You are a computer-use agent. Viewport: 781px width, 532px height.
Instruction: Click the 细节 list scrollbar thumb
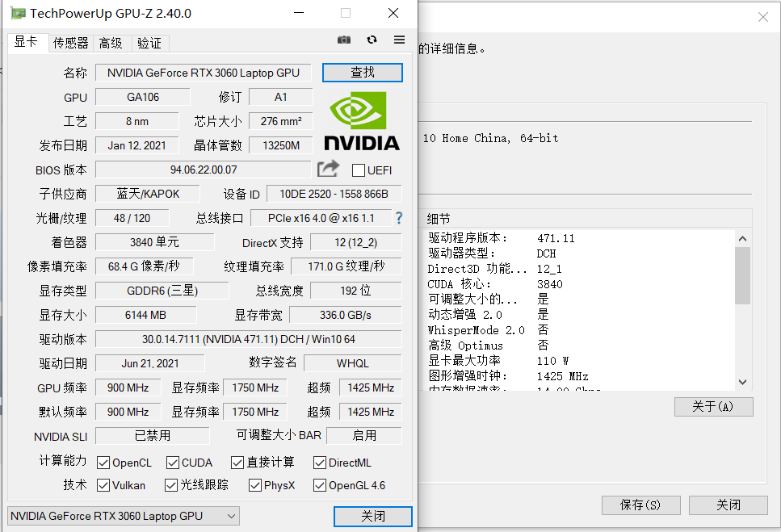[743, 275]
